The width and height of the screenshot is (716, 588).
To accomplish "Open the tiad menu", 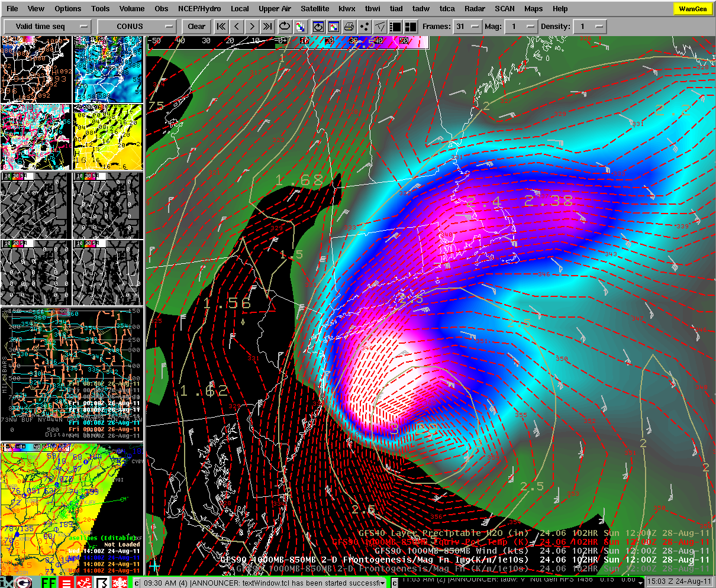I will pyautogui.click(x=396, y=9).
